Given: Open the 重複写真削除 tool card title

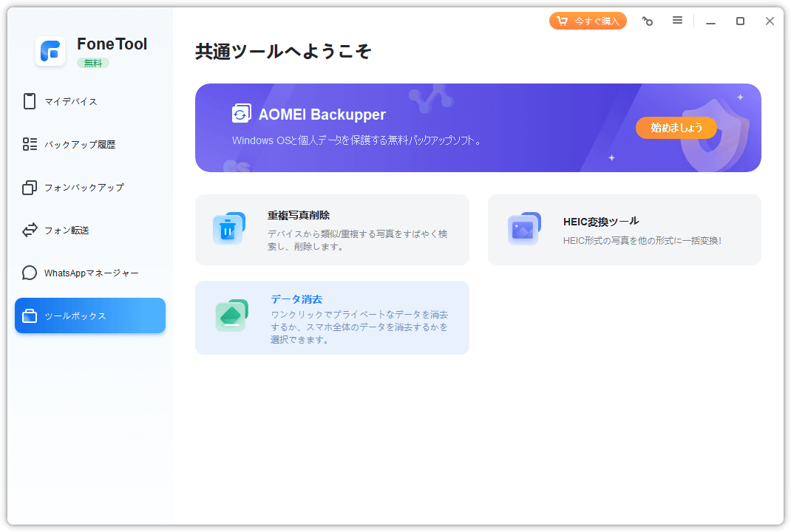Looking at the screenshot, I should tap(299, 215).
